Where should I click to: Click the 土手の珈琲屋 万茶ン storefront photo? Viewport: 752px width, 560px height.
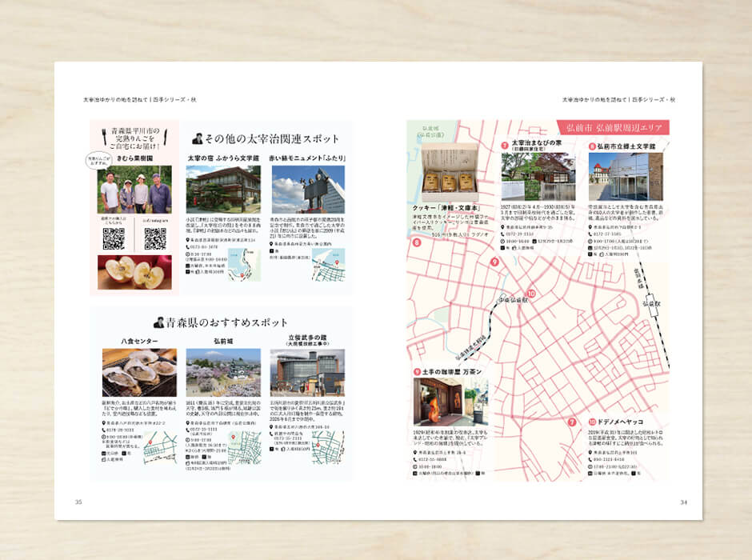[x=449, y=402]
